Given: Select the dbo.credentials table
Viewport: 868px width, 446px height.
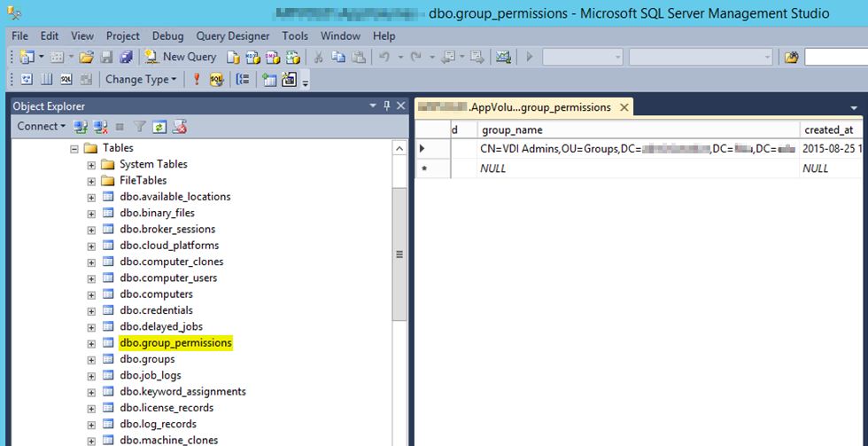Looking at the screenshot, I should (156, 310).
